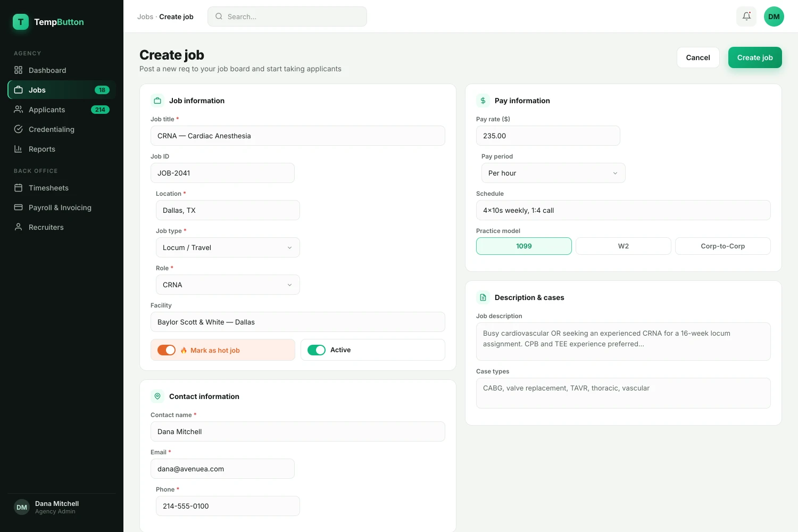Click the Recruiters person icon
The width and height of the screenshot is (798, 532).
pyautogui.click(x=18, y=227)
